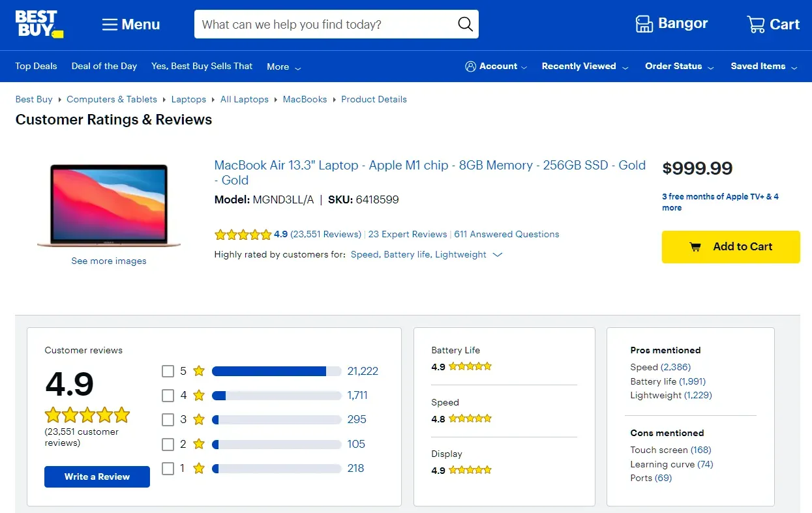Open Deal of the Day
This screenshot has height=513, width=812.
click(104, 66)
